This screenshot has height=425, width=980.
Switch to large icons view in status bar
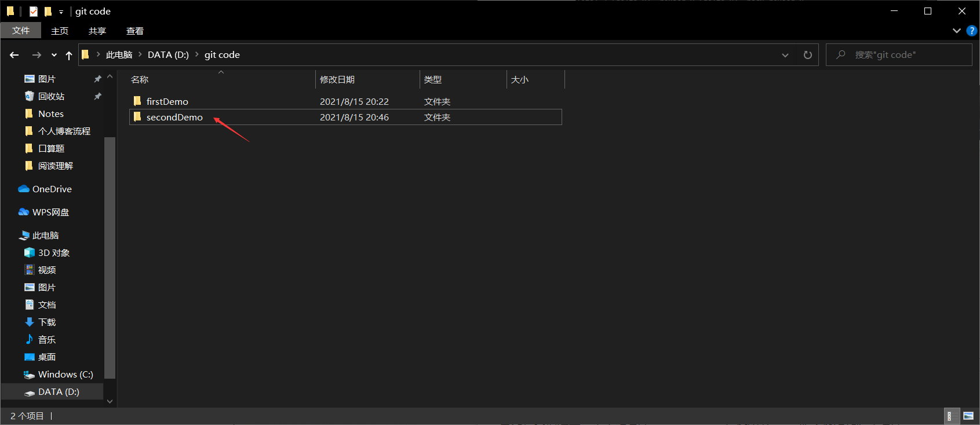click(x=968, y=416)
